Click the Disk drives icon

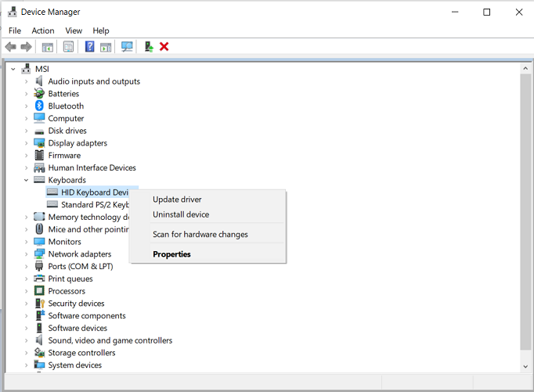(39, 131)
